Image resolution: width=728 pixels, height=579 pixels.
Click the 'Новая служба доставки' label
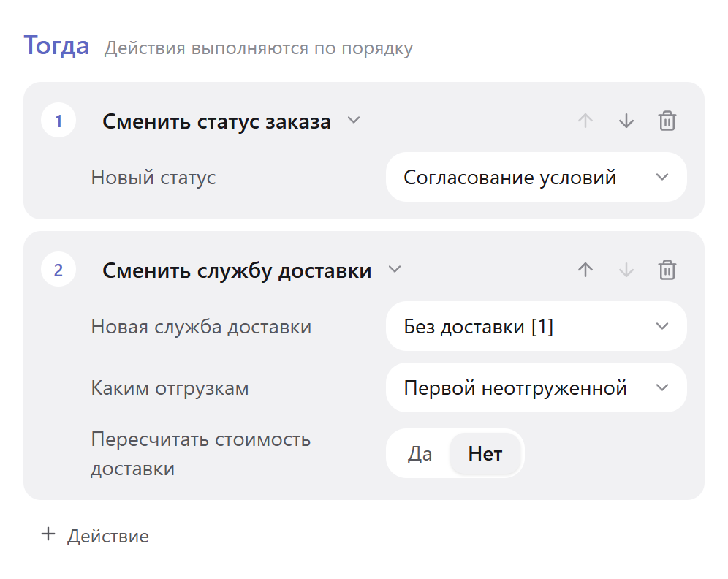[x=201, y=327]
